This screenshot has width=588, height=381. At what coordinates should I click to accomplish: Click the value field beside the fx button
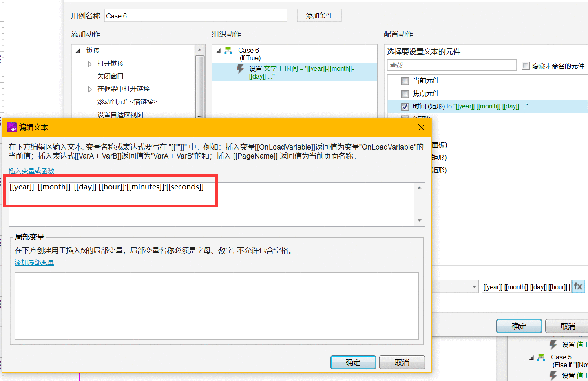click(526, 287)
